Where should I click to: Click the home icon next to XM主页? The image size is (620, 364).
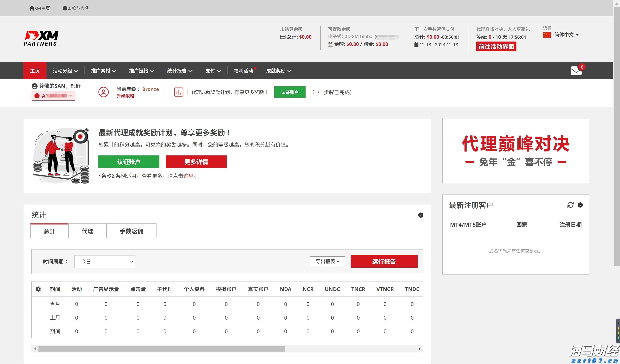point(32,8)
